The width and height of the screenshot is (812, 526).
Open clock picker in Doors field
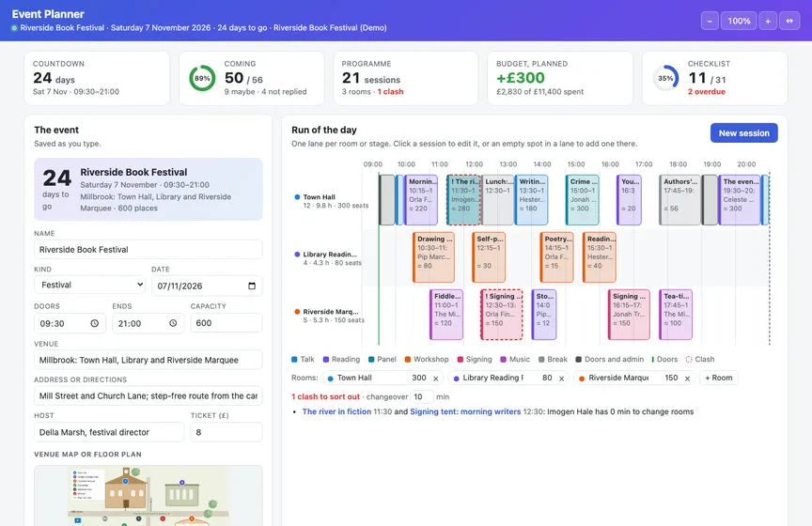click(x=94, y=323)
